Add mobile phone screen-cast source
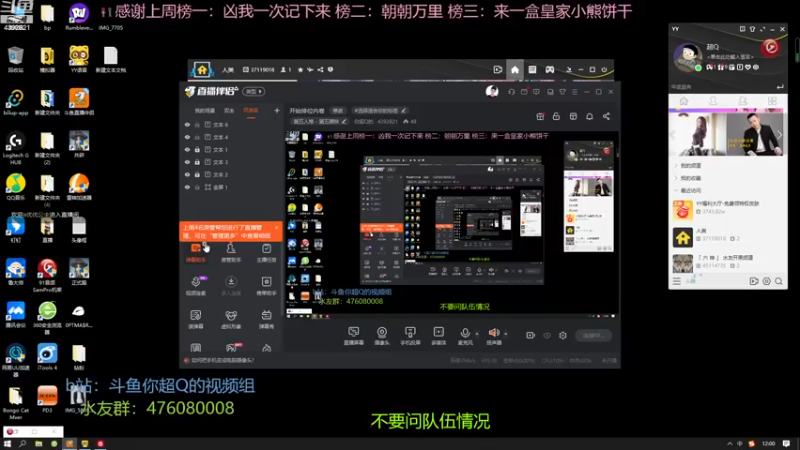 pos(410,336)
